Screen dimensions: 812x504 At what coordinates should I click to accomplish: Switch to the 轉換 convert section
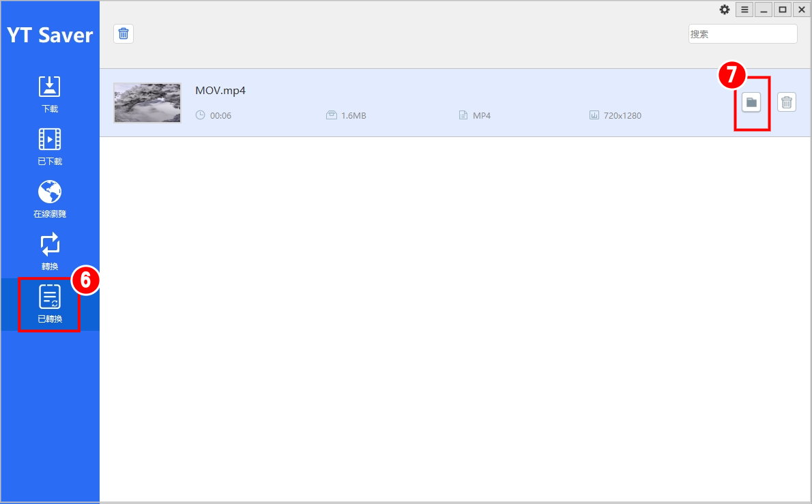coord(50,252)
